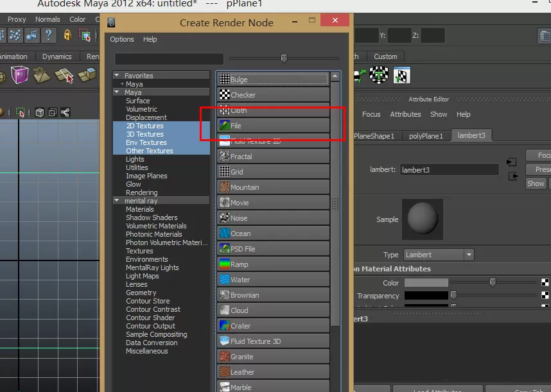Create a PSD File texture node
551x392 pixels.
pyautogui.click(x=274, y=249)
